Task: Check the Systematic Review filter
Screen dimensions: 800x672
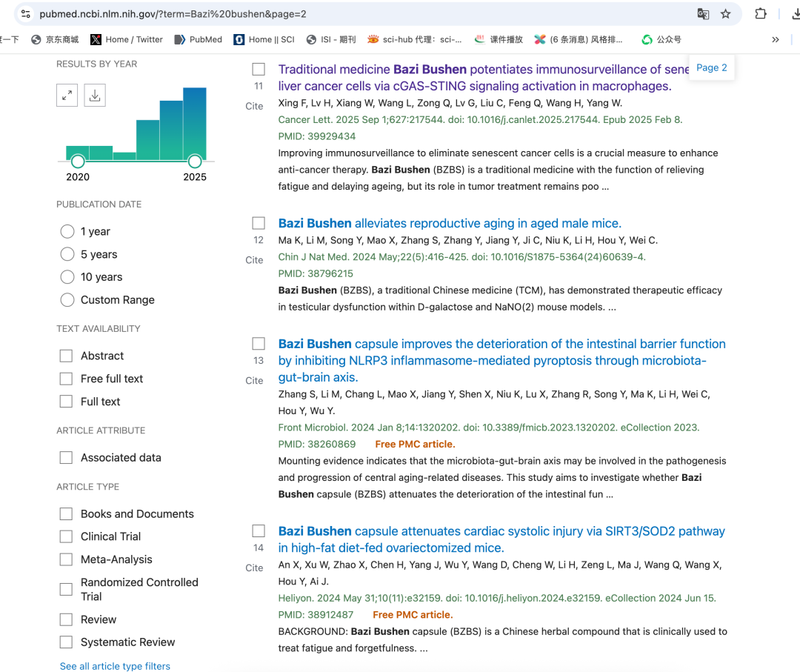Action: 67,642
